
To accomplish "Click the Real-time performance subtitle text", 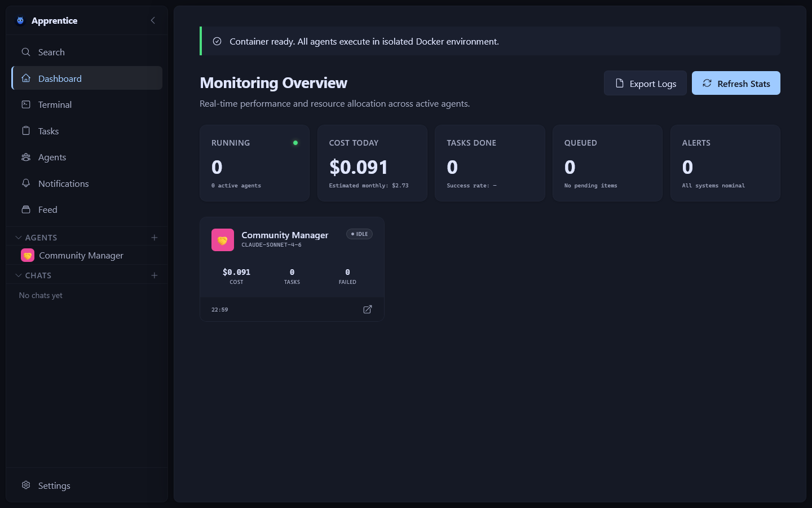I will pyautogui.click(x=335, y=104).
